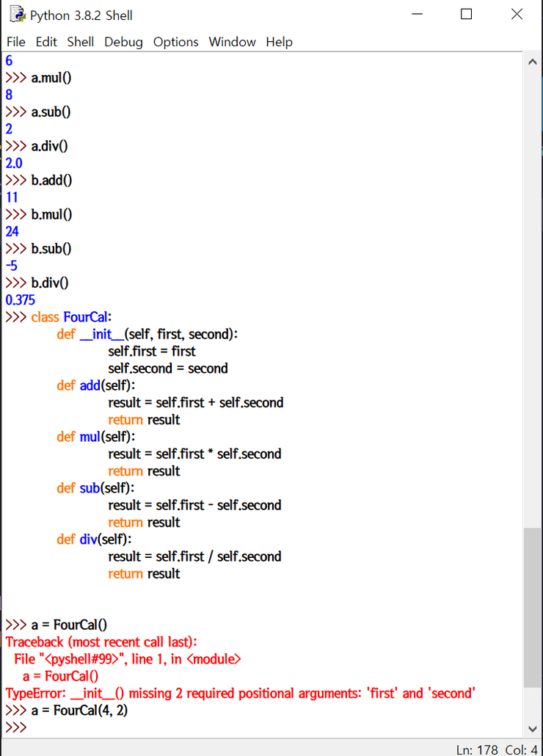Click the output value 11
This screenshot has width=543, height=756.
click(x=12, y=197)
